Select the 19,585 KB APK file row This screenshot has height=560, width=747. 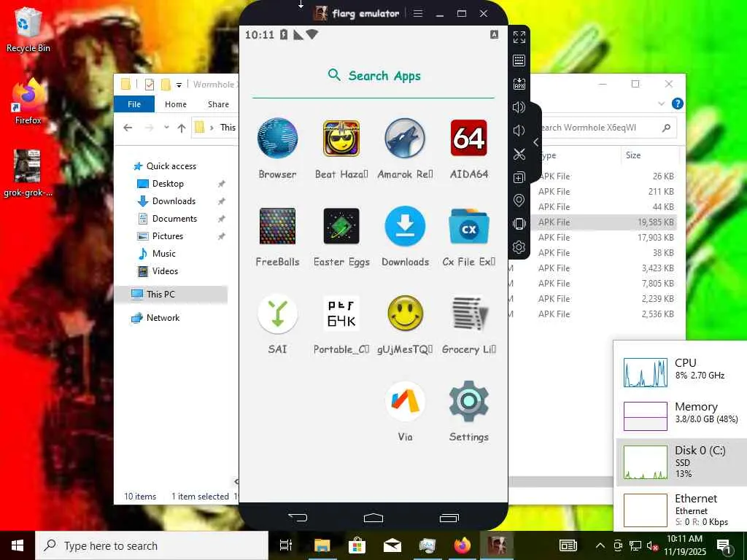[x=605, y=222]
